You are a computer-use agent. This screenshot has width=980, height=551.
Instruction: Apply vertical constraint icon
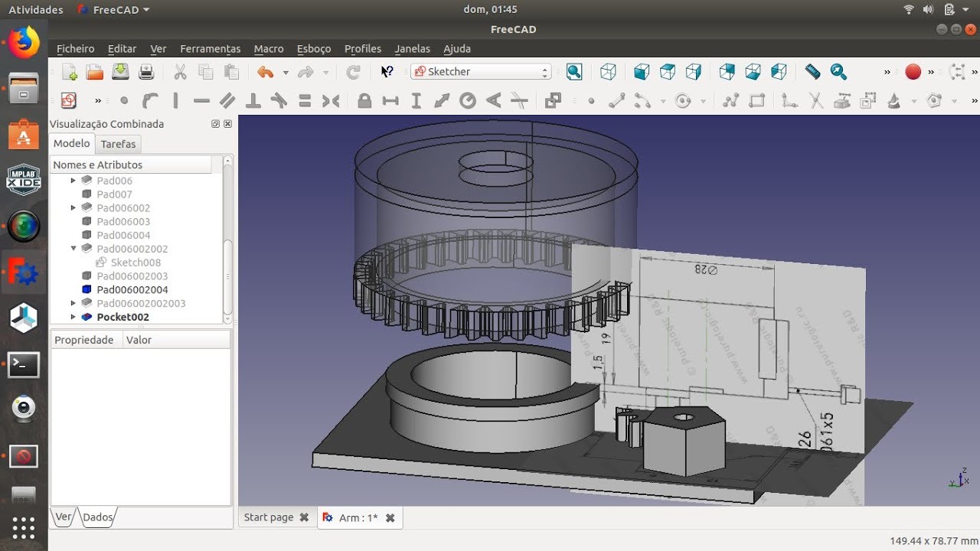[x=175, y=100]
